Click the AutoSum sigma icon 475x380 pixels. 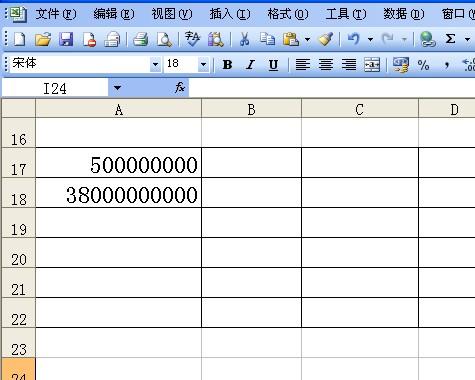click(x=450, y=39)
